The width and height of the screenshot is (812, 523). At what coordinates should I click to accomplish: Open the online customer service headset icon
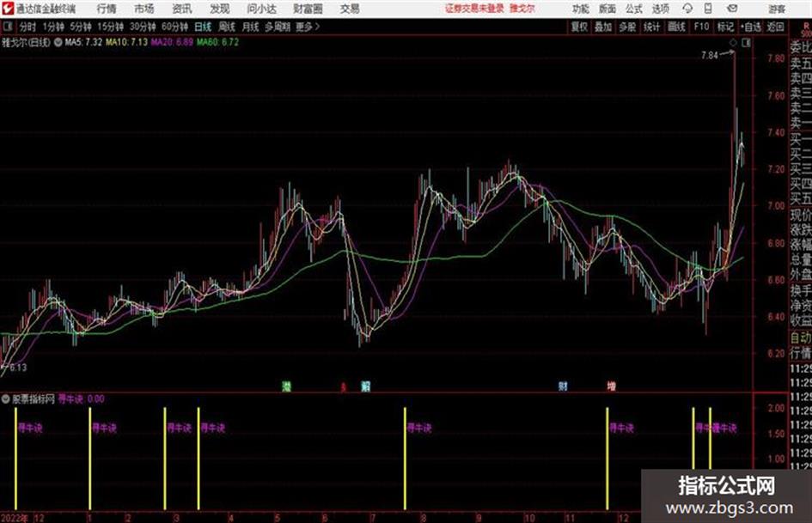click(x=687, y=9)
